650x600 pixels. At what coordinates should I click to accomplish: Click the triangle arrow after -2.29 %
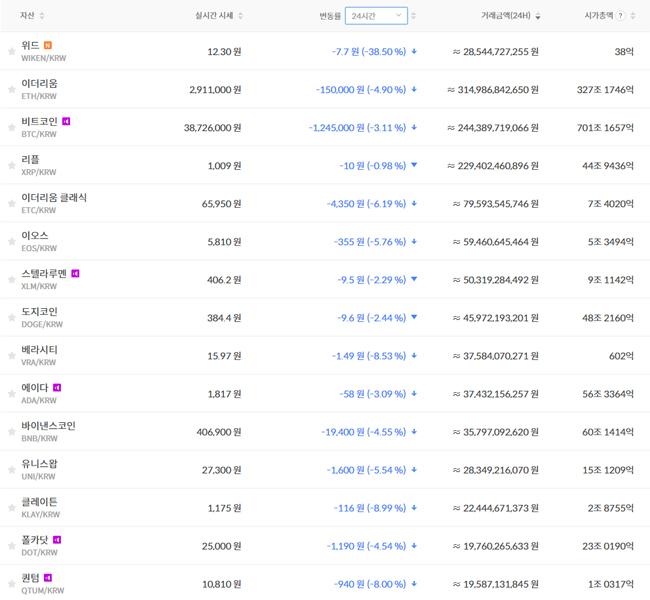coord(414,279)
